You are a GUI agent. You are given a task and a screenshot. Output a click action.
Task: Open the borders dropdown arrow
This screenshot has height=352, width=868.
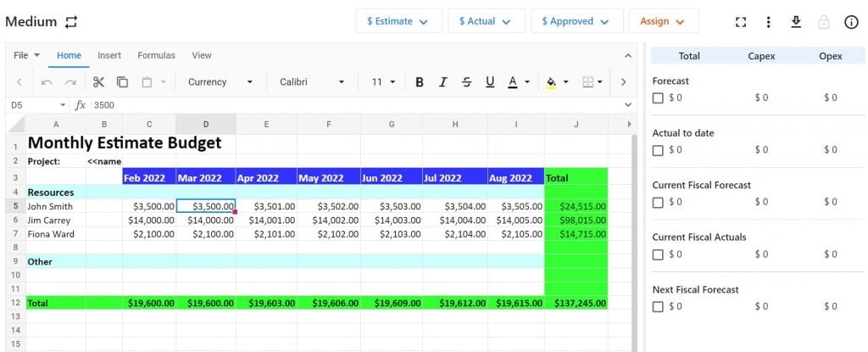coord(600,82)
